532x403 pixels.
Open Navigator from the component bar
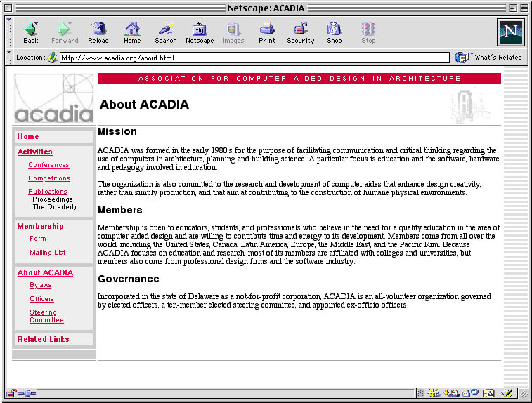click(x=434, y=393)
